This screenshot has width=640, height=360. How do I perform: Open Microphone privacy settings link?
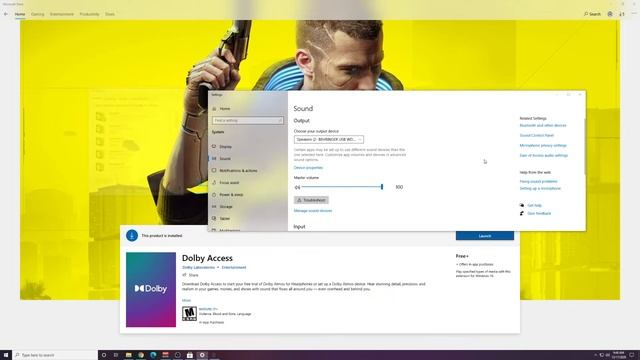[x=543, y=145]
